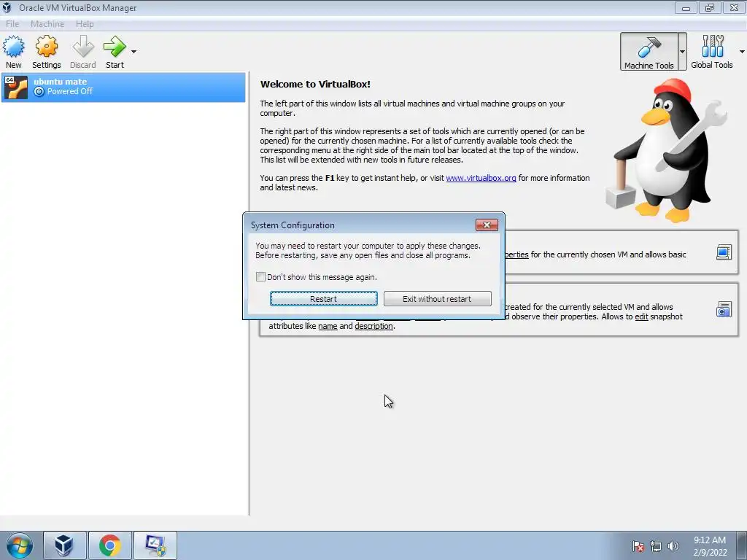The width and height of the screenshot is (747, 560).
Task: Open the Machine Tools dropdown arrow
Action: pyautogui.click(x=682, y=52)
